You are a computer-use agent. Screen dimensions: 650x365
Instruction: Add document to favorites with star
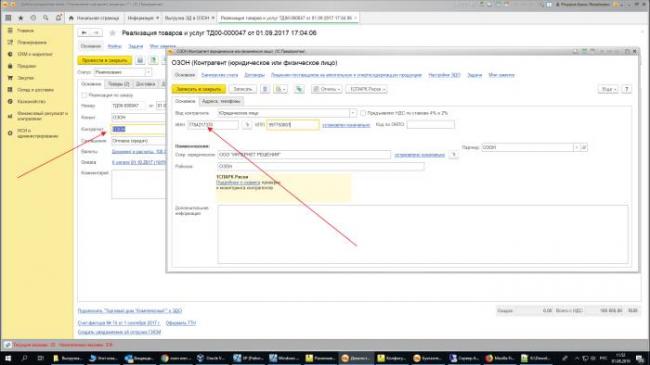pyautogui.click(x=112, y=33)
